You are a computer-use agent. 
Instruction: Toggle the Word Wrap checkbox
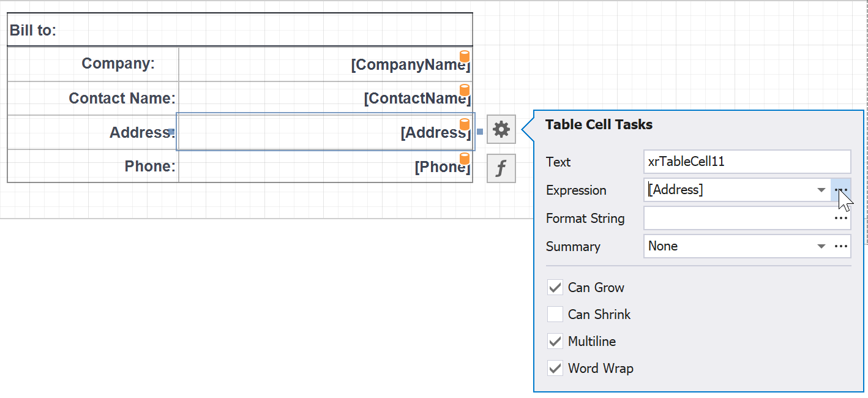click(x=555, y=368)
